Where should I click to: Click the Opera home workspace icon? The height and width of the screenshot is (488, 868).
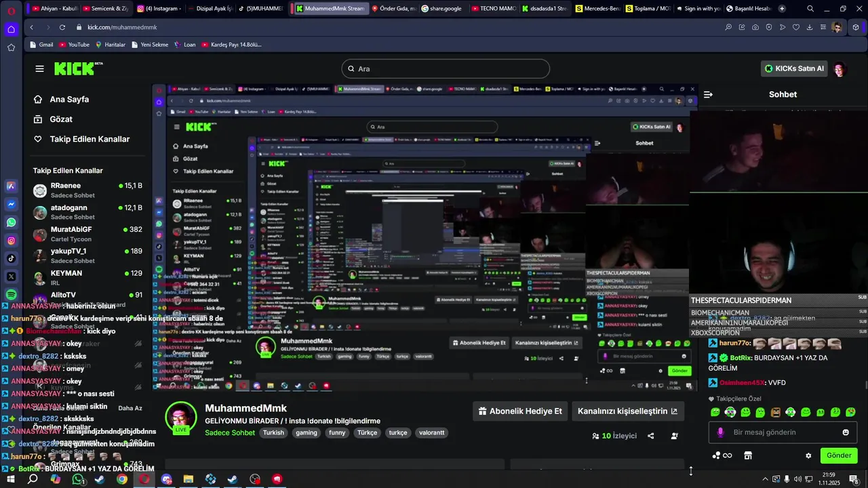coord(11,29)
